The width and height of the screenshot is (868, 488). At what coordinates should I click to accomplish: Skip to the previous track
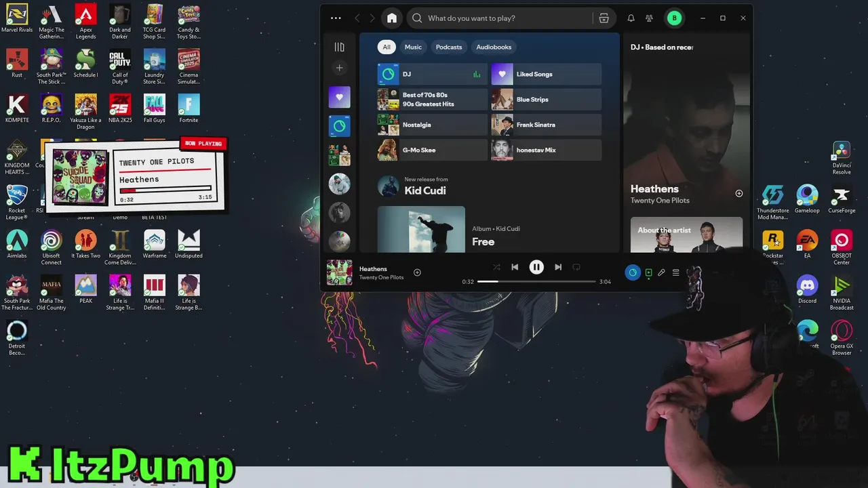(x=515, y=267)
